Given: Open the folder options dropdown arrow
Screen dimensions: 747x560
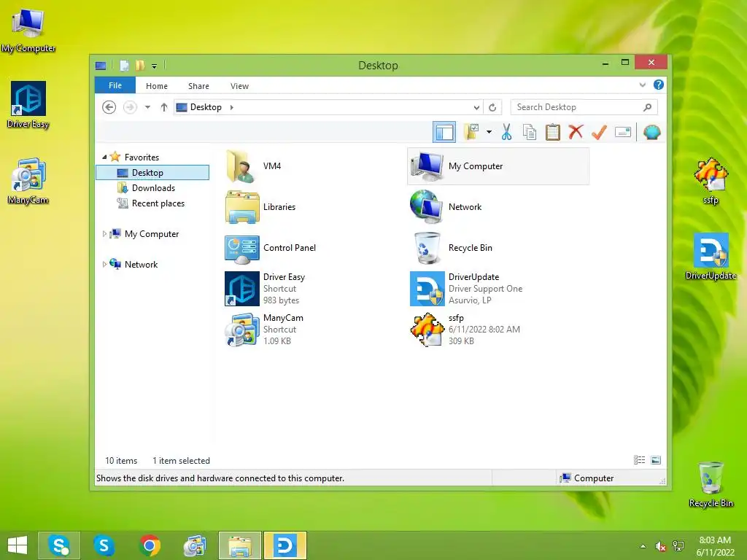Looking at the screenshot, I should (489, 132).
